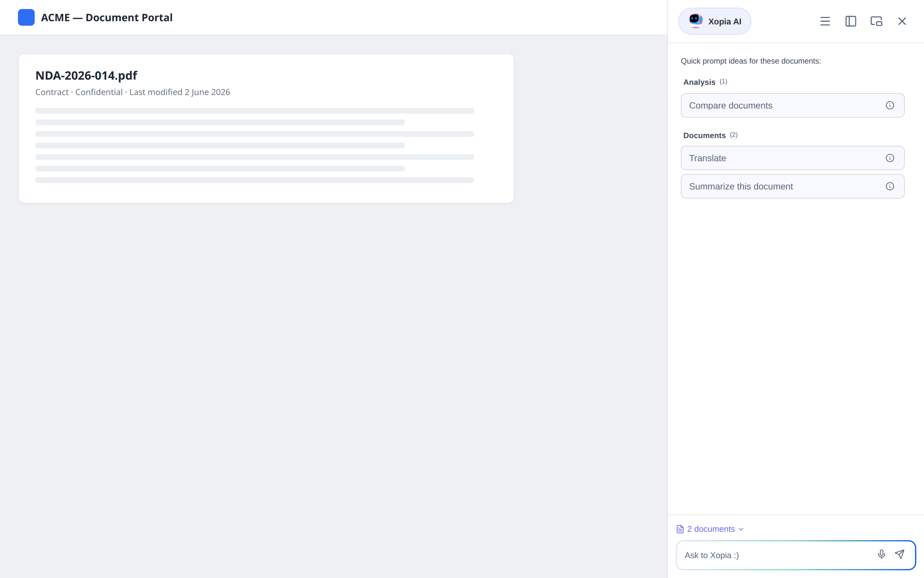Screen dimensions: 924x578
Task: Click Quick prompt ideas for these documents text
Action: tap(751, 61)
